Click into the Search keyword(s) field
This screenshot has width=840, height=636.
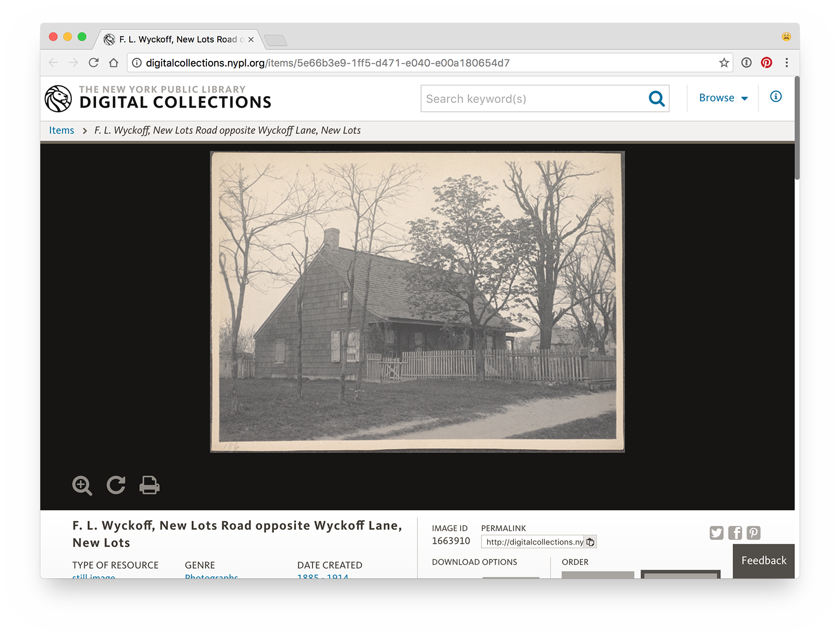(x=533, y=99)
